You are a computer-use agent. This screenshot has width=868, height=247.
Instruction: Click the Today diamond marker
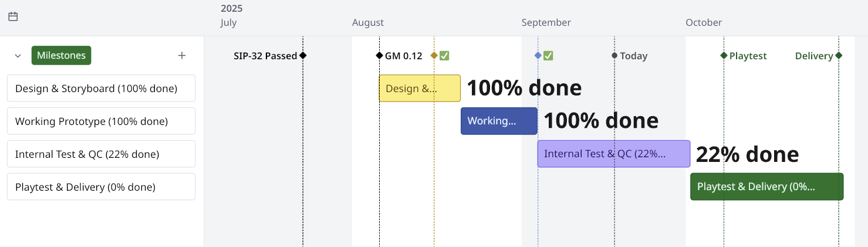pyautogui.click(x=614, y=56)
